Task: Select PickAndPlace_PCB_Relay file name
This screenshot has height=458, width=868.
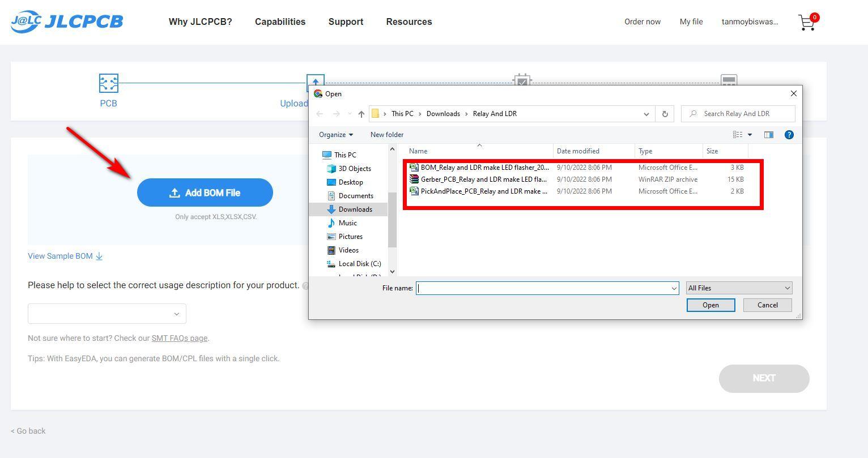Action: click(x=484, y=191)
